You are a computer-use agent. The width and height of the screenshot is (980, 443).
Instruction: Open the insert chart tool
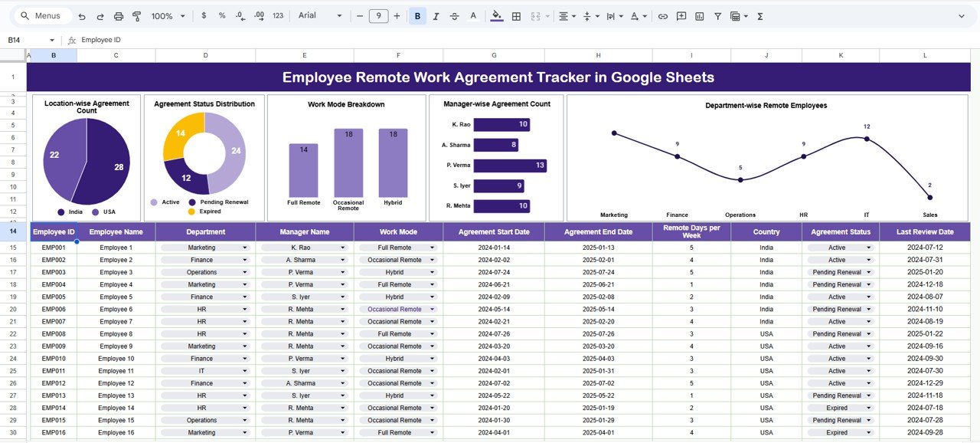pos(699,15)
